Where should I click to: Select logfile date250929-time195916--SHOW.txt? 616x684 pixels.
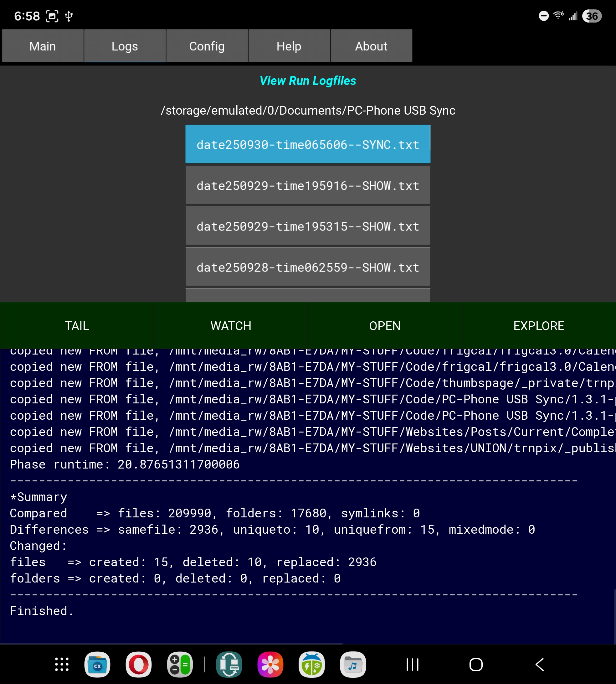click(308, 185)
